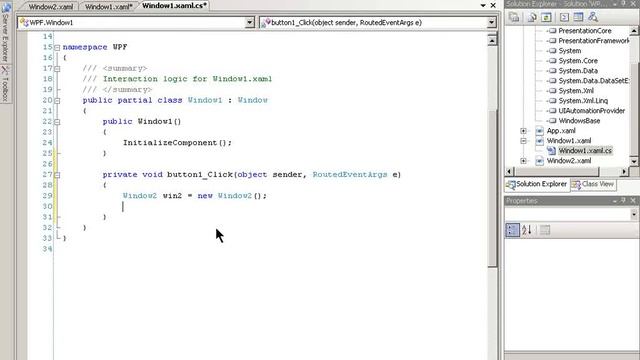This screenshot has width=640, height=360.
Task: Switch to the Window1.xaml* tab
Action: [109, 7]
